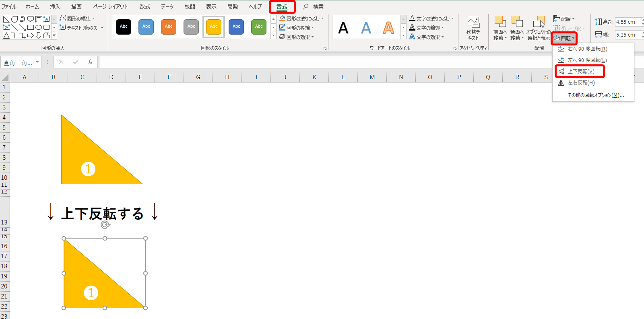This screenshot has width=644, height=319.
Task: Open テキスト ボックス dropdown arrow
Action: click(102, 28)
